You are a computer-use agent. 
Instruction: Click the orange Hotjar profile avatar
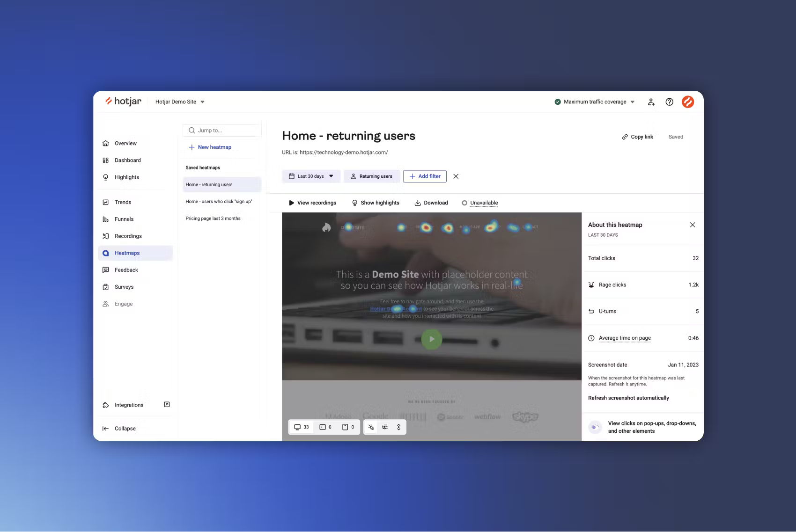pos(688,102)
